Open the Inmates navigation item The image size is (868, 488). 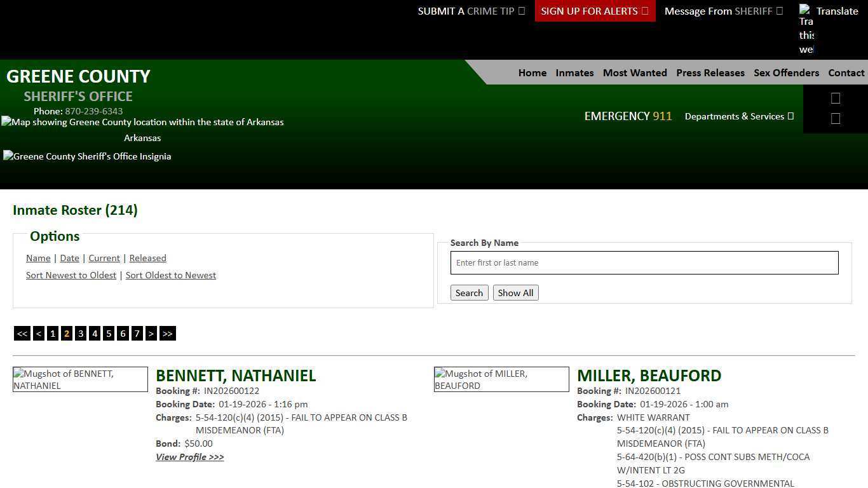[x=574, y=72]
